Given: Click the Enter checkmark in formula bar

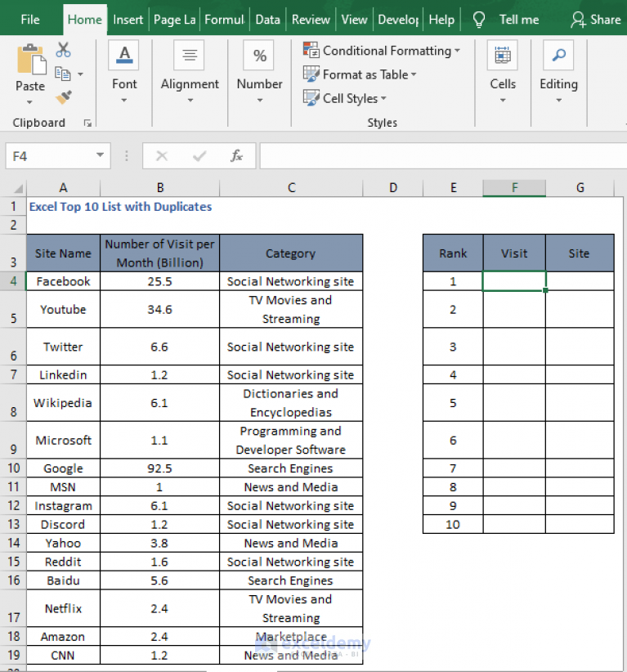Looking at the screenshot, I should 199,155.
